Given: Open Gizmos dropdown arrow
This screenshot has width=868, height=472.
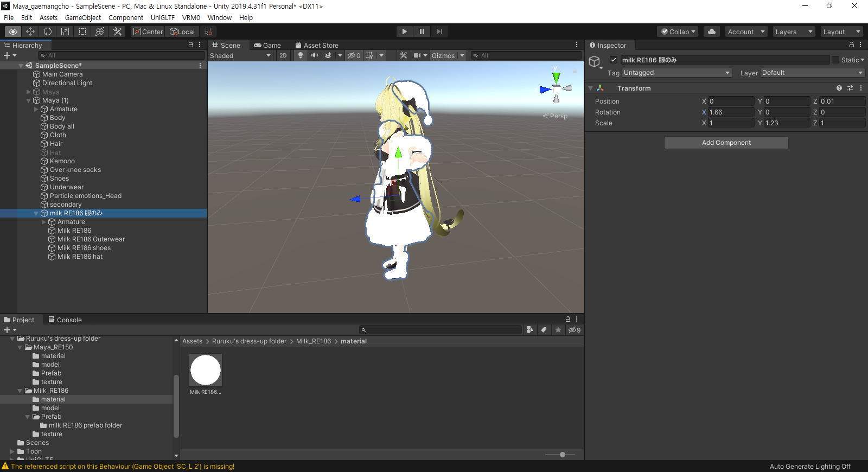Looking at the screenshot, I should 462,55.
